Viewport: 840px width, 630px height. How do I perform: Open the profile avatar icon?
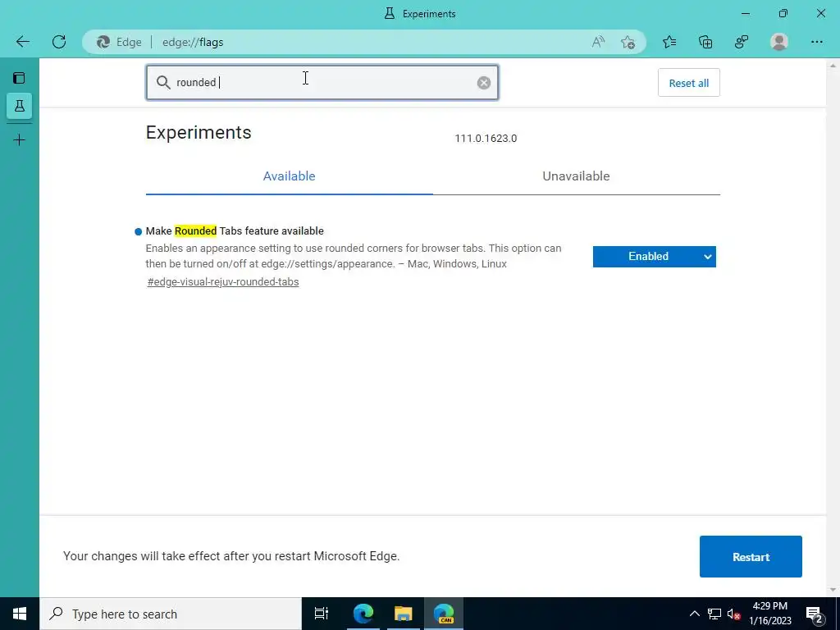pyautogui.click(x=779, y=42)
